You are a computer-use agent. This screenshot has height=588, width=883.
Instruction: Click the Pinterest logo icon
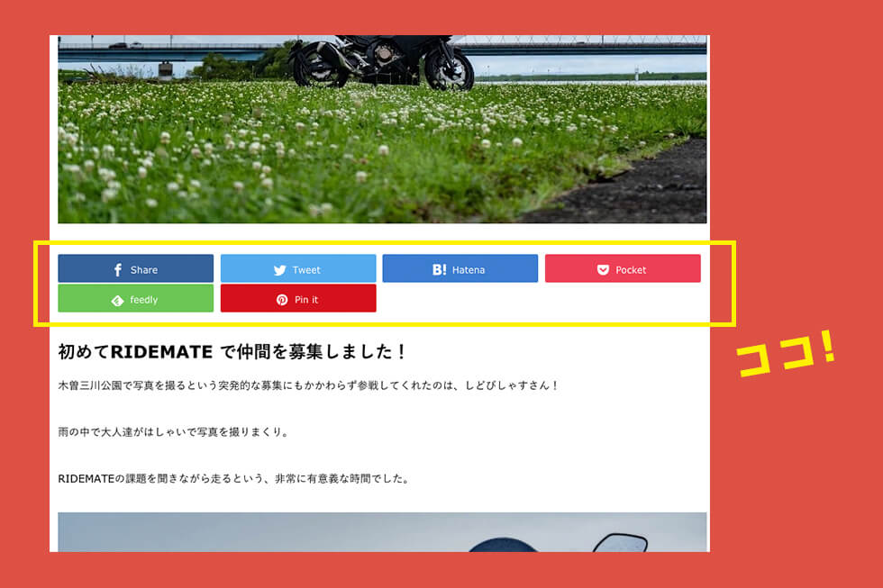click(x=282, y=300)
